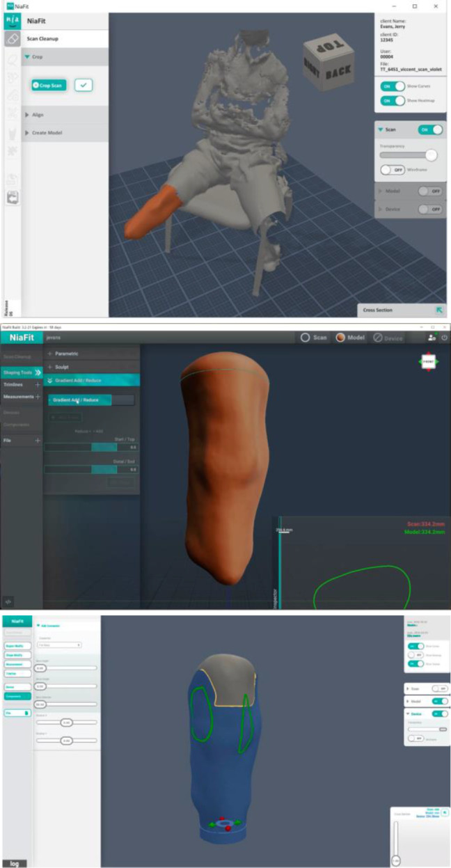This screenshot has width=451, height=868.
Task: Open the Cross Section expand arrow, top window
Action: coord(439,310)
